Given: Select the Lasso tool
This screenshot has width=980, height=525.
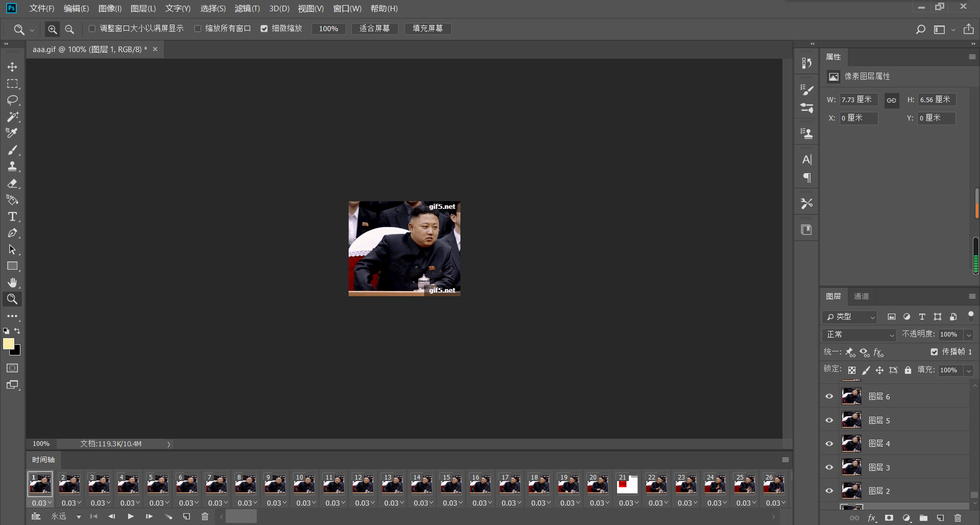Looking at the screenshot, I should 12,100.
